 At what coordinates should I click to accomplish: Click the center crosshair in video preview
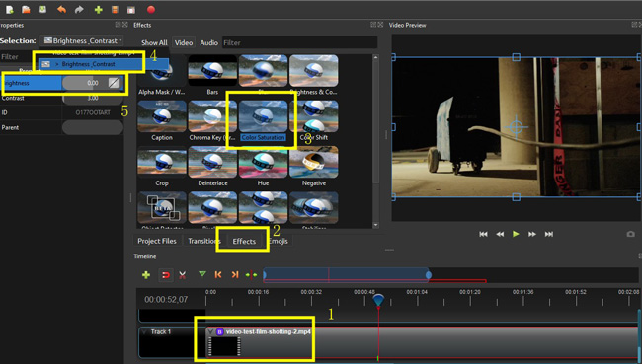[516, 127]
